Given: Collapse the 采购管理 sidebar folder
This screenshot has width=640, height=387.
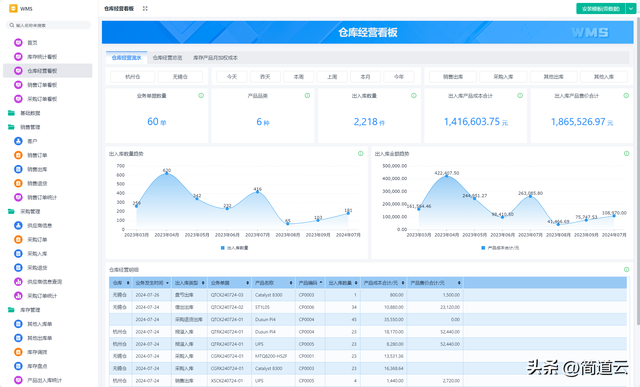Looking at the screenshot, I should [x=11, y=211].
